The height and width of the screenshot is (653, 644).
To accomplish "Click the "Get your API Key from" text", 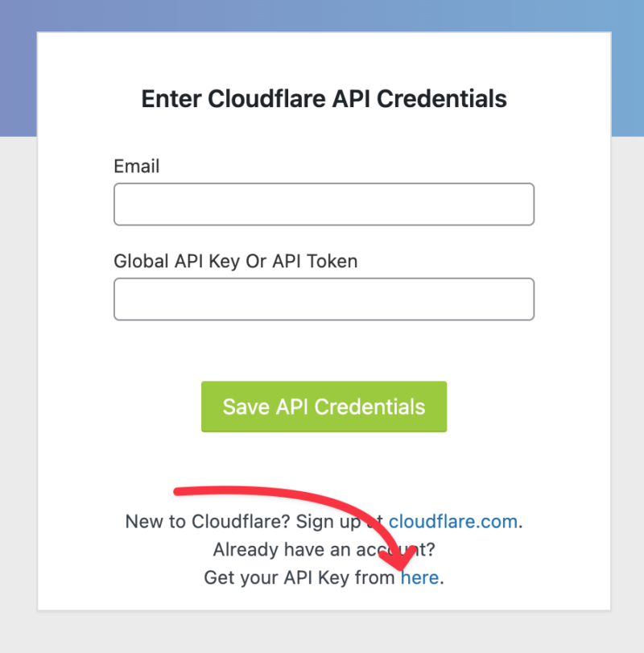I will point(299,577).
